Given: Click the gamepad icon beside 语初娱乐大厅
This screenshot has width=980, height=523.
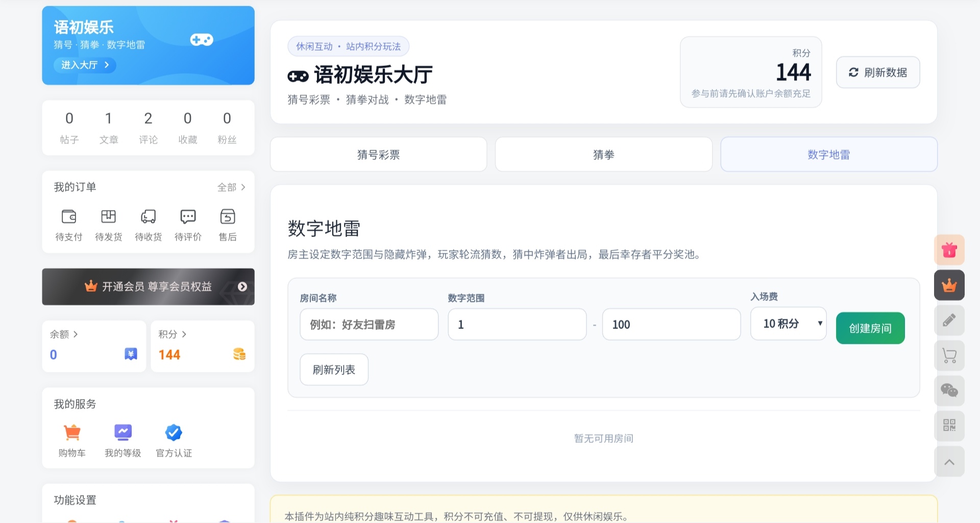Looking at the screenshot, I should pos(298,77).
